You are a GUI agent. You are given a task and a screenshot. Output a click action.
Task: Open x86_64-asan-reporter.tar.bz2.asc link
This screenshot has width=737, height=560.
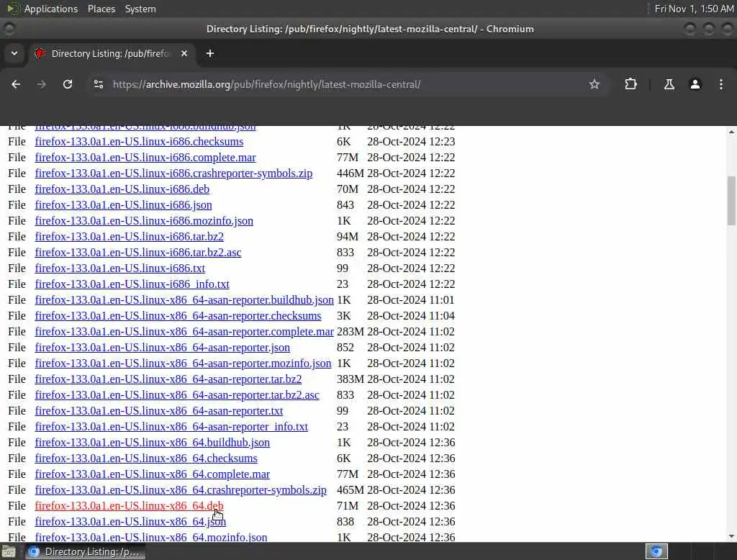(x=177, y=395)
